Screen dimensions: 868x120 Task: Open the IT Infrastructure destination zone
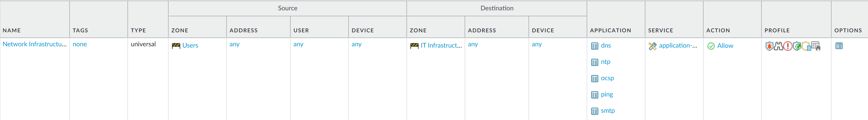tap(441, 46)
